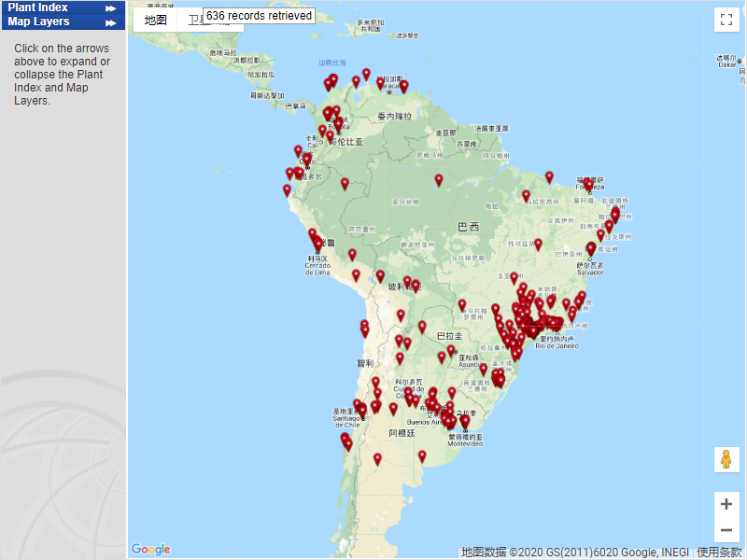
Task: Click the 哥伦比亚 country label
Action: [346, 142]
